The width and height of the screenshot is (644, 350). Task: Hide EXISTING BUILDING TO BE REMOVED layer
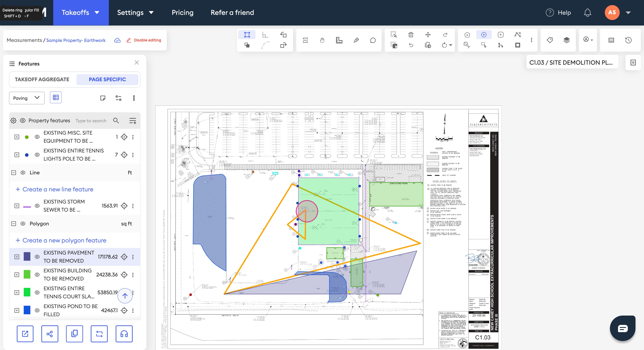[37, 275]
